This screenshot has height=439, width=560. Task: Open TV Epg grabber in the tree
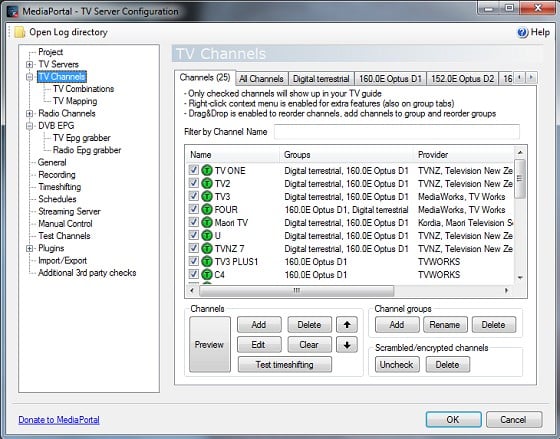81,138
